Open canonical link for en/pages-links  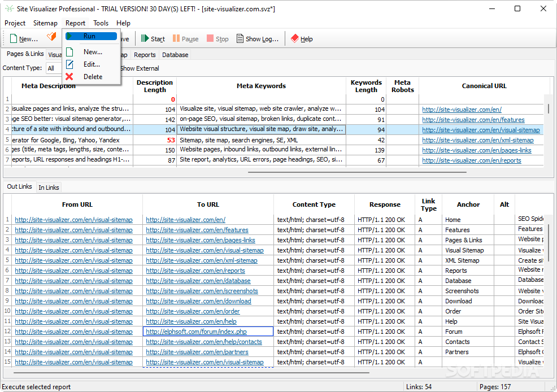pyautogui.click(x=477, y=150)
